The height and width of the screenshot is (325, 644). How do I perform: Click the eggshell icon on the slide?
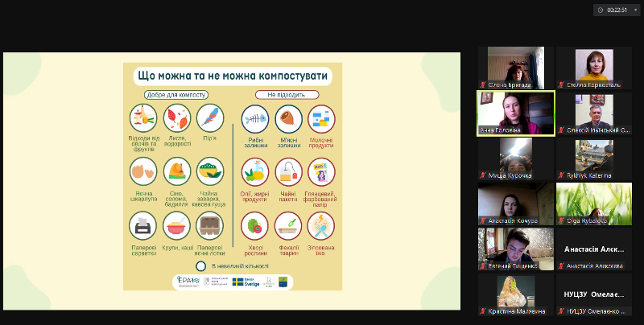pyautogui.click(x=142, y=171)
